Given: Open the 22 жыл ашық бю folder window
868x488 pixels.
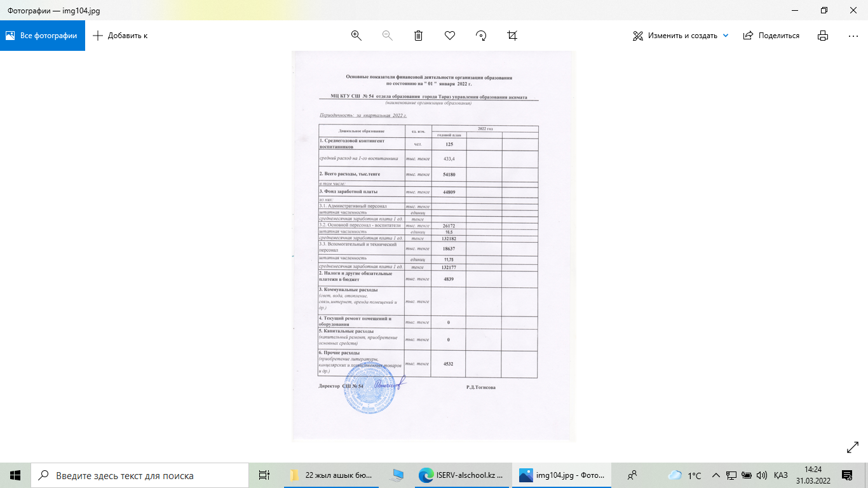Looking at the screenshot, I should tap(332, 475).
